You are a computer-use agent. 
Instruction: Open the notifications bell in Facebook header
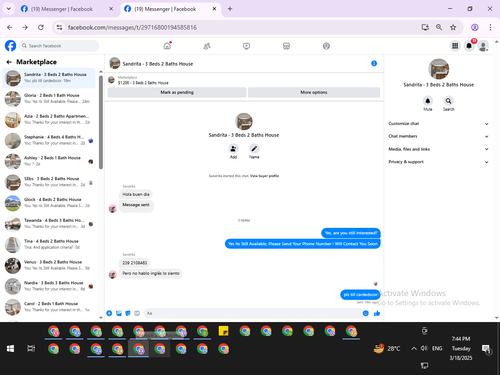[x=469, y=46]
